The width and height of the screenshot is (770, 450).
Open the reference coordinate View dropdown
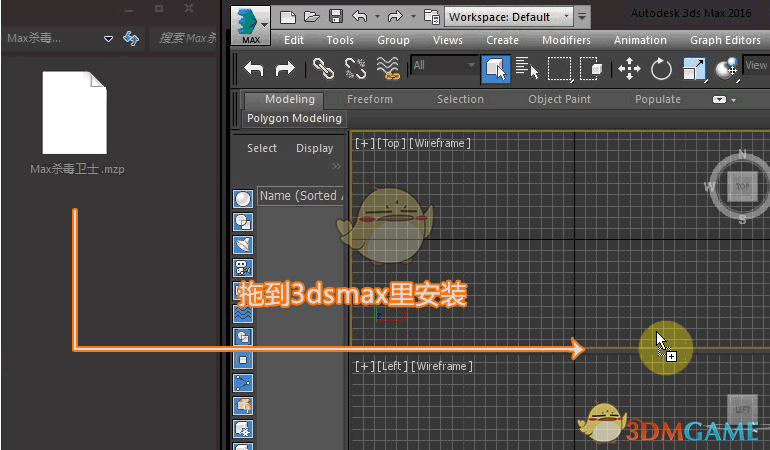[x=756, y=65]
